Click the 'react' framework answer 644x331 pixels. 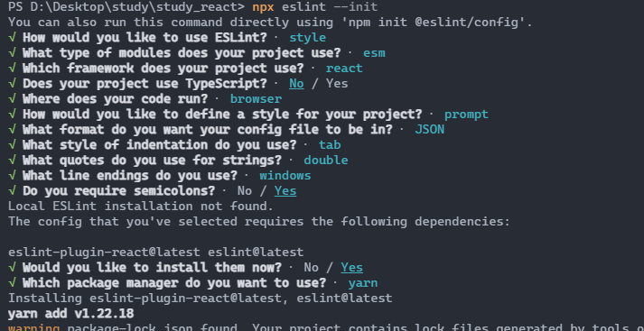point(344,69)
